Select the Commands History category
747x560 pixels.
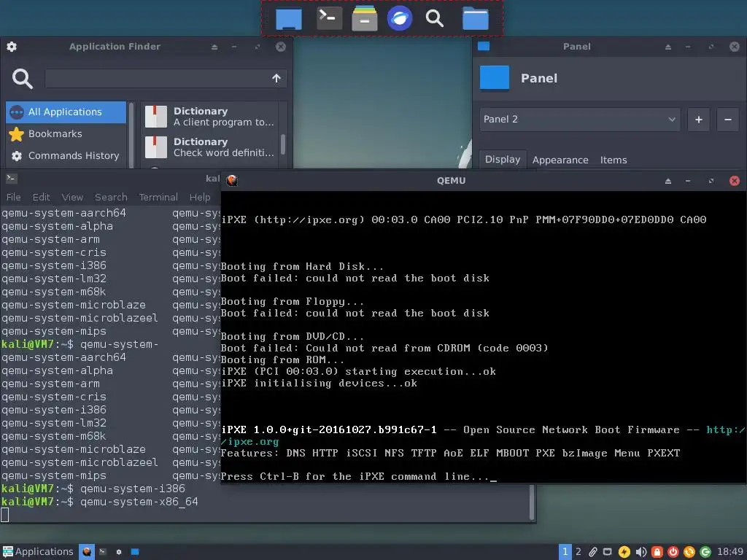66,156
